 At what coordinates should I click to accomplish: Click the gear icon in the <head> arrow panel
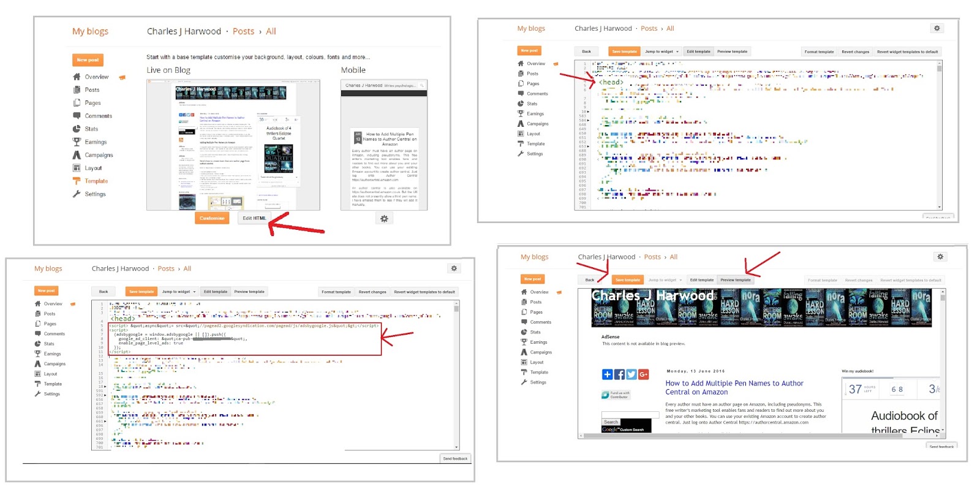(x=937, y=28)
